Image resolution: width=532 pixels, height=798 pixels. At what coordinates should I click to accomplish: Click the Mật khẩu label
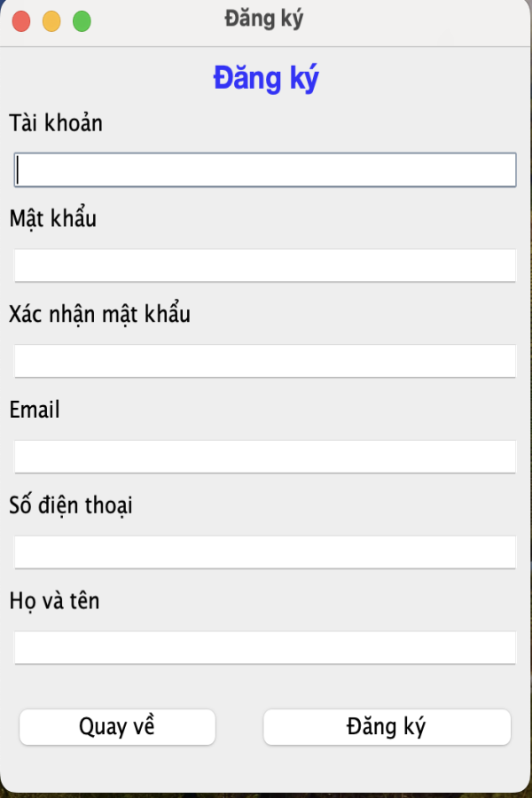[x=53, y=218]
